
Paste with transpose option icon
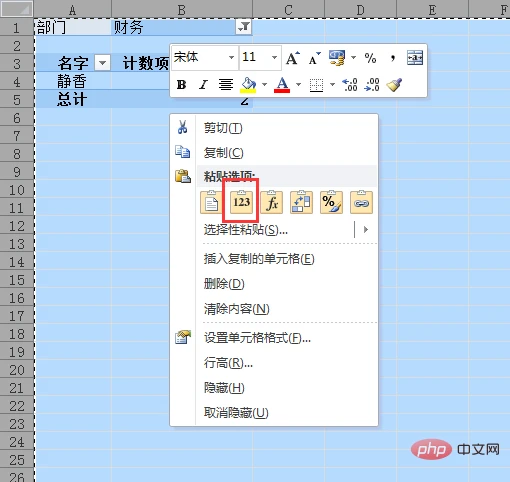pos(301,202)
